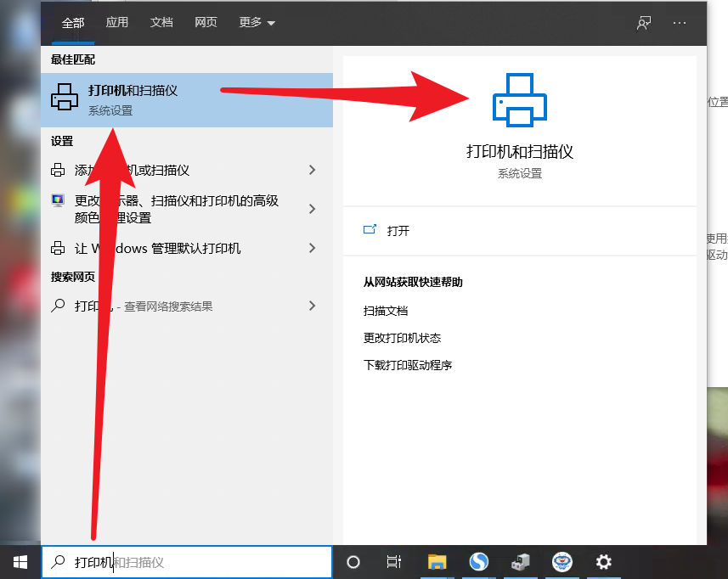
Task: Select the 全部 tab
Action: (x=73, y=23)
